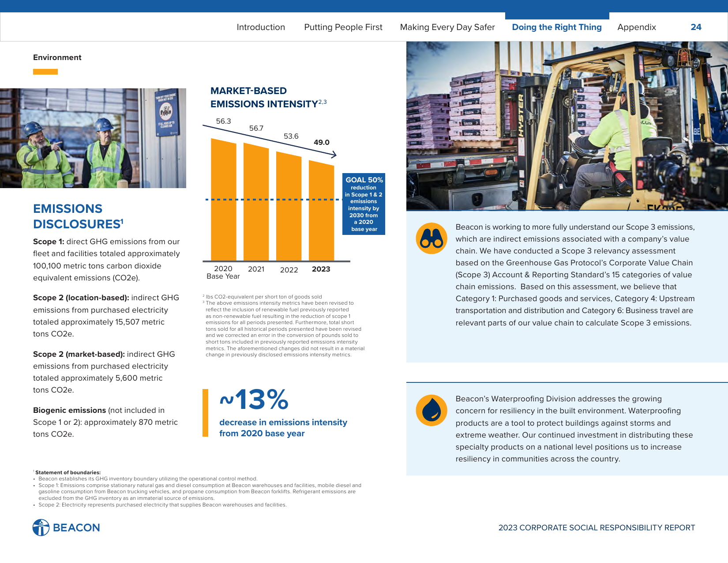Click the 2020 Base Year orange bar
Viewport: 728px width, 563px height.
click(x=224, y=200)
